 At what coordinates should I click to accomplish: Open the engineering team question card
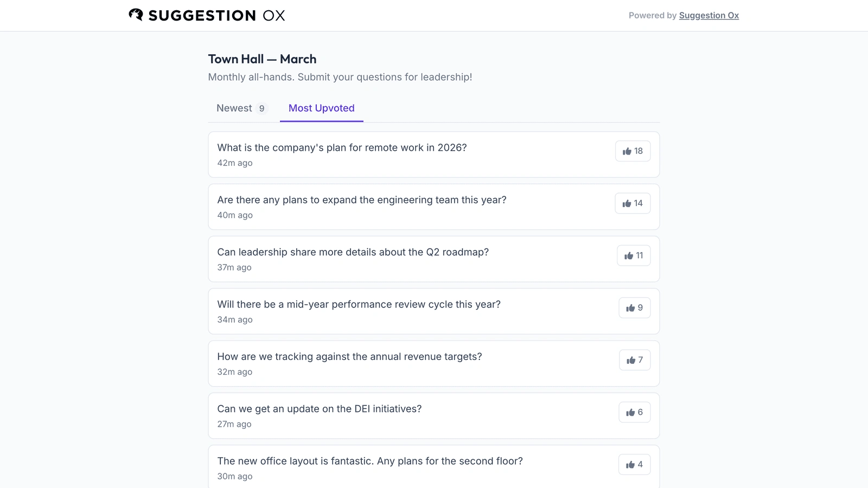[434, 207]
